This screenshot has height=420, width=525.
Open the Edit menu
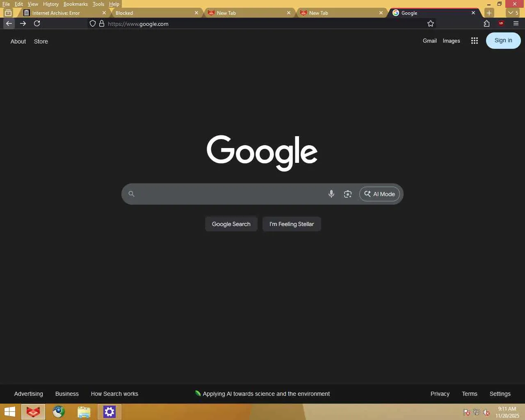tap(19, 4)
